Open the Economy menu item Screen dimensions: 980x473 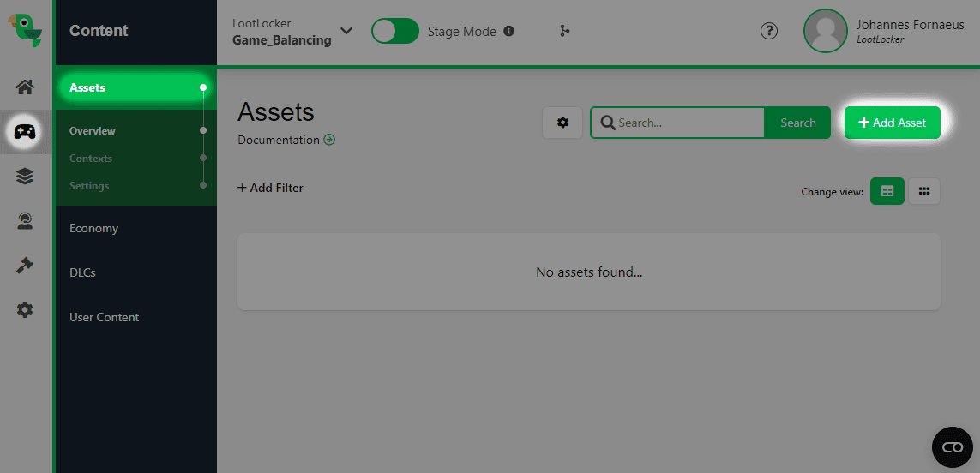(x=93, y=228)
